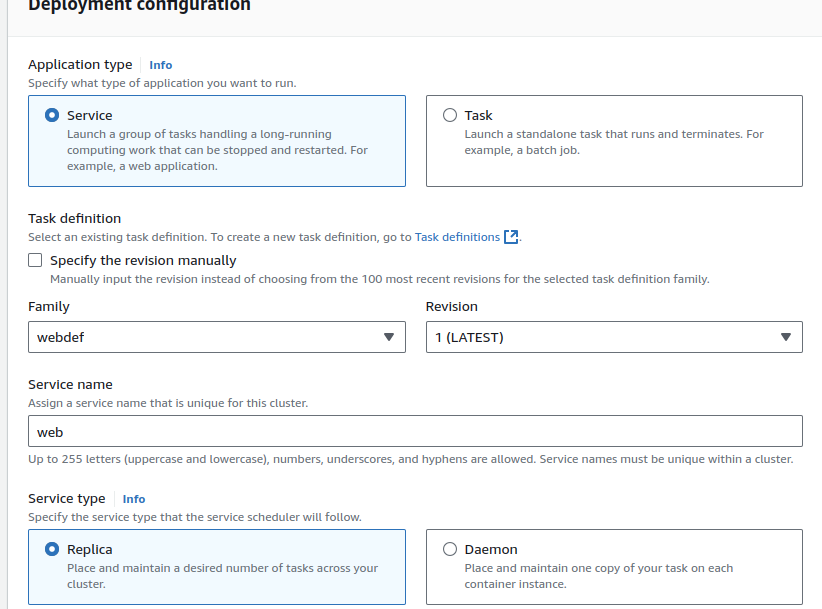Click the Replica card's description text
Image resolution: width=822 pixels, height=609 pixels.
tap(222, 576)
